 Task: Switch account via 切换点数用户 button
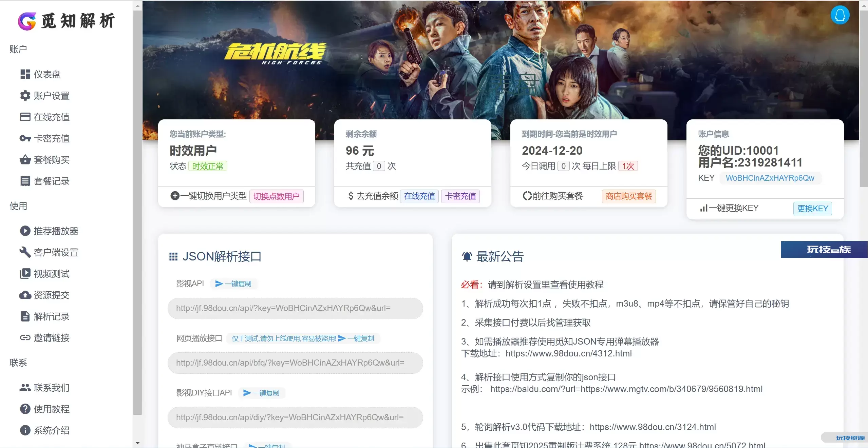[x=276, y=196]
